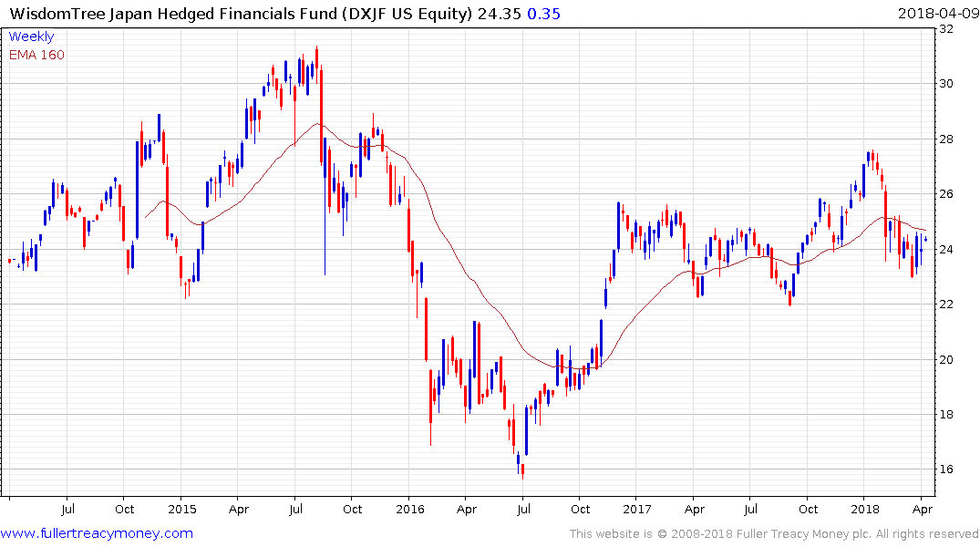
Task: Select the chart title WisdomTree Japan Hedged Financials Fund
Action: pyautogui.click(x=174, y=14)
